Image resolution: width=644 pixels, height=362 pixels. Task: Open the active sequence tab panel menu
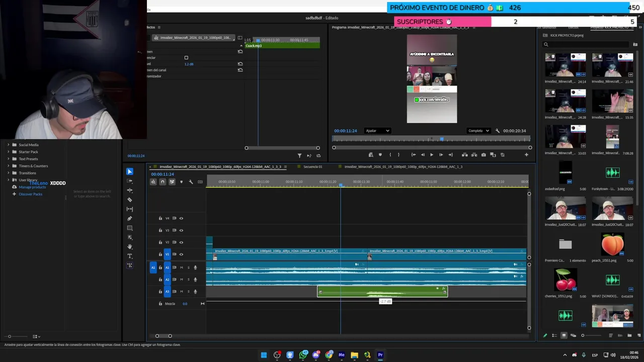(x=286, y=167)
